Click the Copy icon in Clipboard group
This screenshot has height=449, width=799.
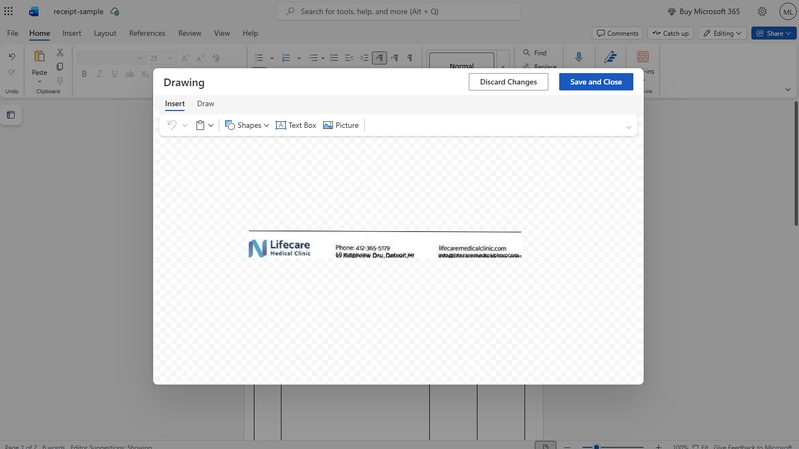click(60, 67)
